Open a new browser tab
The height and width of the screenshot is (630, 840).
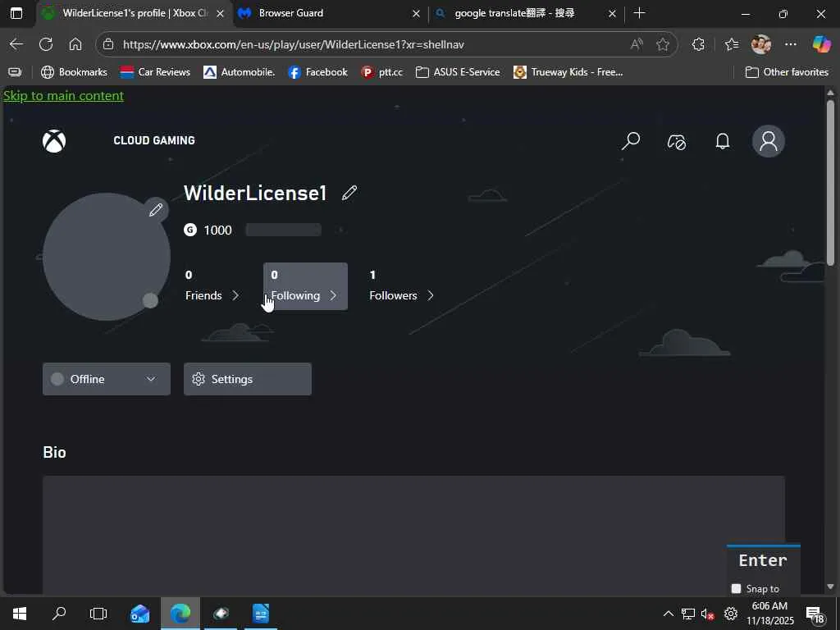tap(639, 13)
